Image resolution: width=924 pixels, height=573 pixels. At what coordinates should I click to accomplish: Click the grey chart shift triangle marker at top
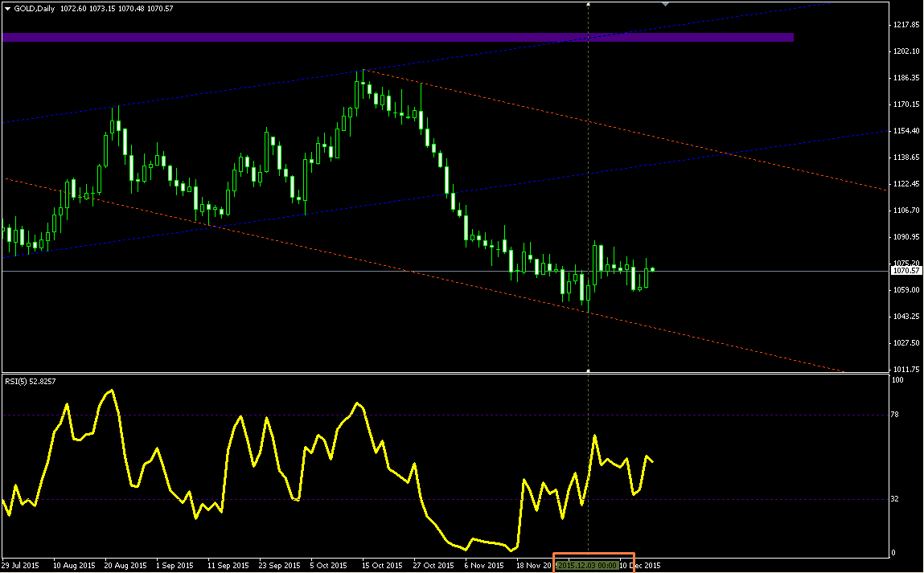click(x=665, y=4)
